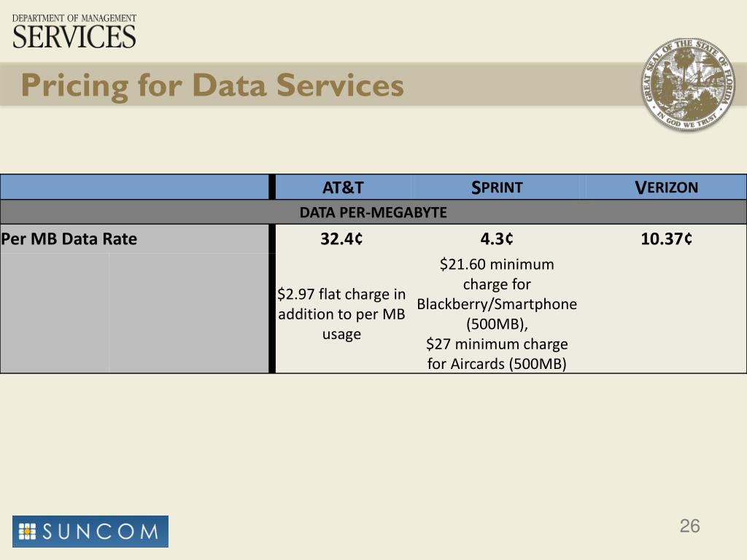The height and width of the screenshot is (560, 747).
Task: Click the Department of Management Services logo
Action: pos(74,31)
